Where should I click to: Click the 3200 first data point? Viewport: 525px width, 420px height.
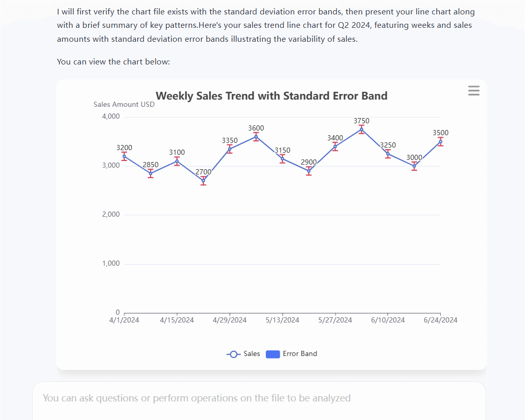124,156
